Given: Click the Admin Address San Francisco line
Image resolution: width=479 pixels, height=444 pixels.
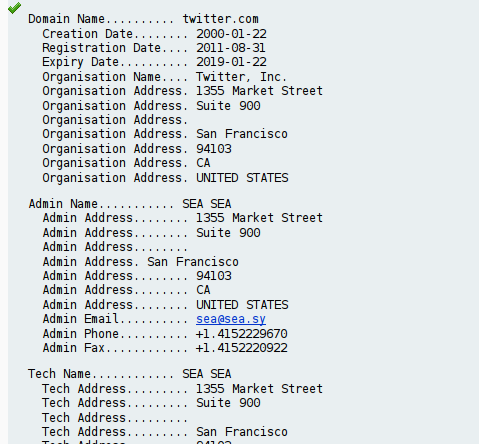Looking at the screenshot, I should coord(141,262).
